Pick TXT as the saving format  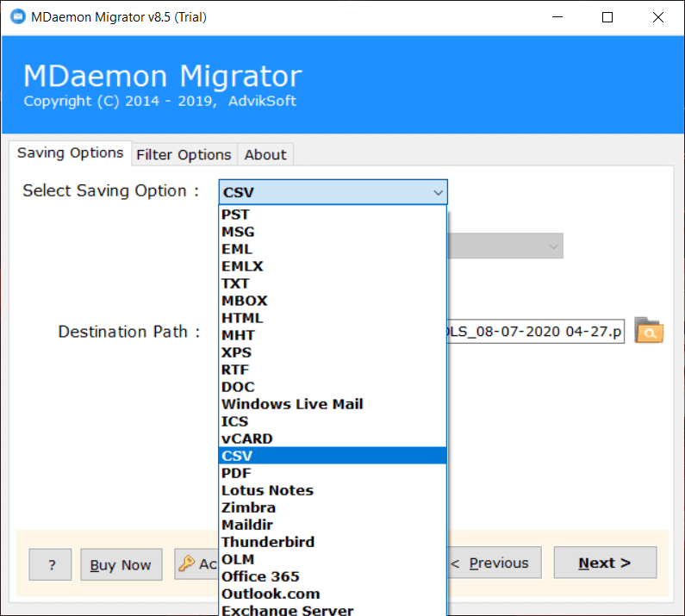(x=333, y=283)
